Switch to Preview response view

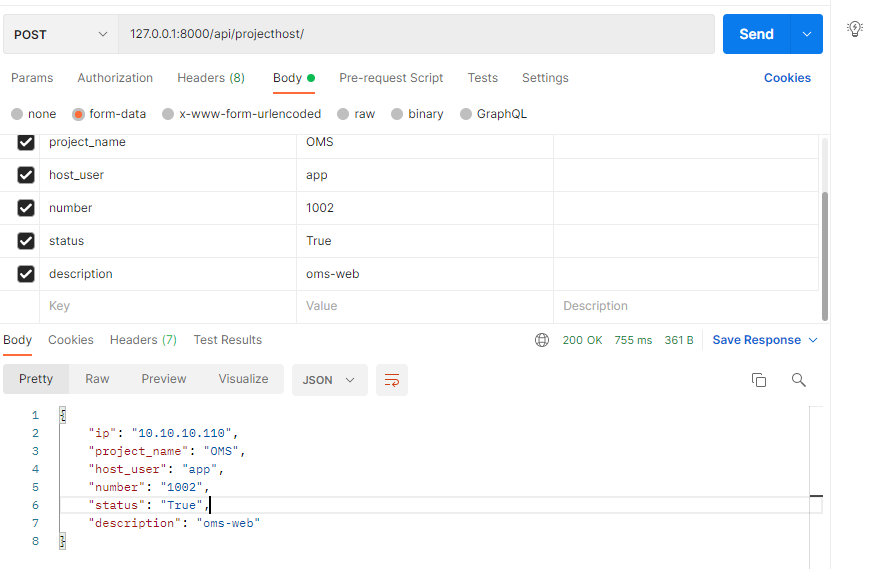click(x=164, y=379)
